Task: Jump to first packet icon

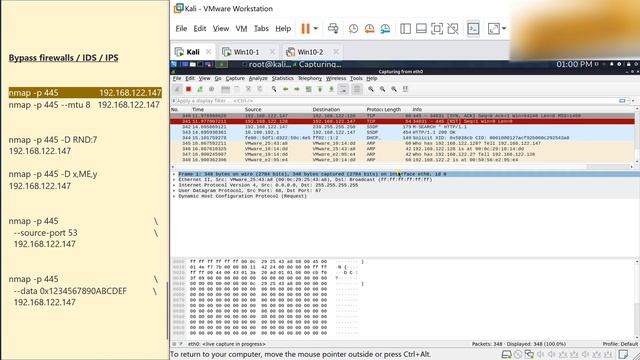Action: pos(320,89)
